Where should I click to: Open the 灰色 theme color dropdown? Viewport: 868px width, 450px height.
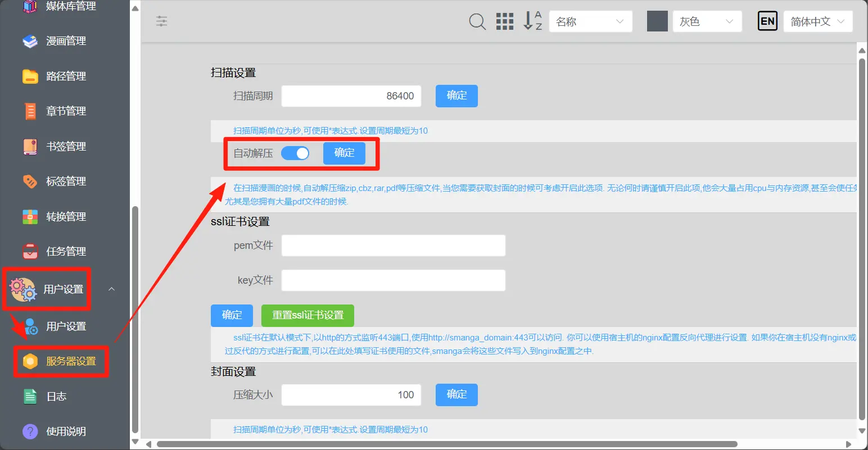coord(706,22)
